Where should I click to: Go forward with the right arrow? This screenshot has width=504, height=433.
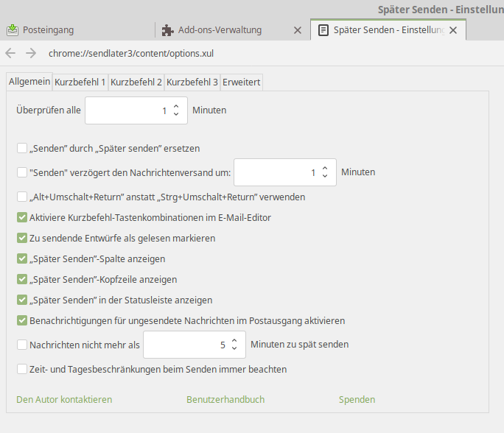tap(30, 53)
